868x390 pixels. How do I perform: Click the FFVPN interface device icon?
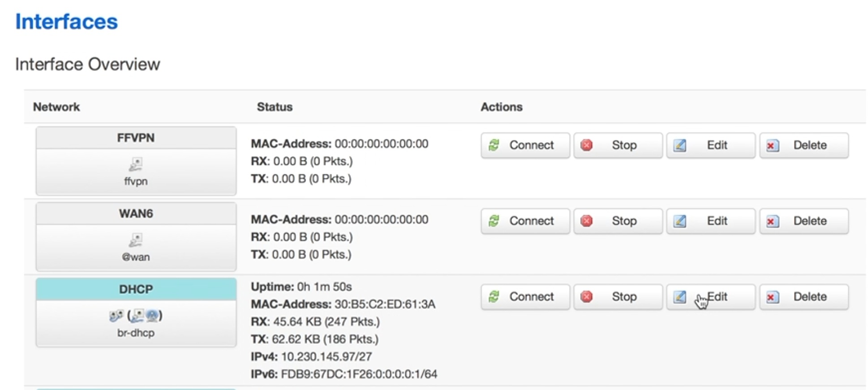(136, 165)
